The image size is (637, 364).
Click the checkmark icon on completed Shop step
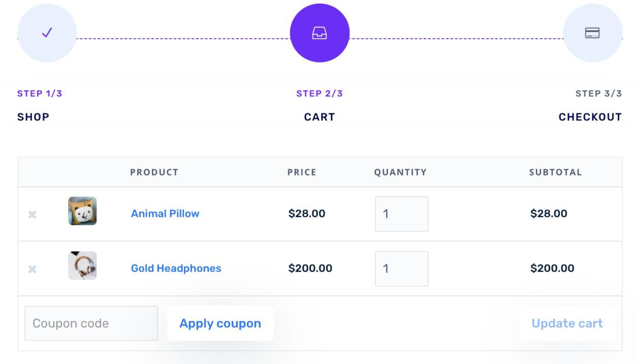pos(47,32)
